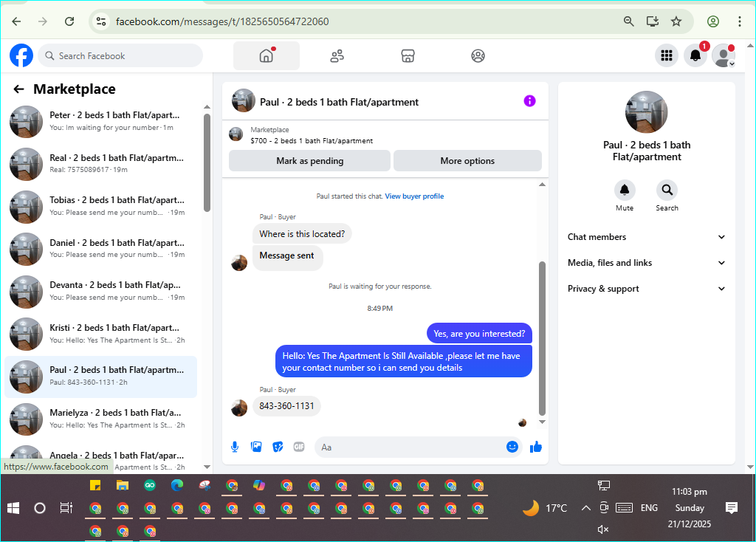Click Paul's profile picture in right panel

646,112
